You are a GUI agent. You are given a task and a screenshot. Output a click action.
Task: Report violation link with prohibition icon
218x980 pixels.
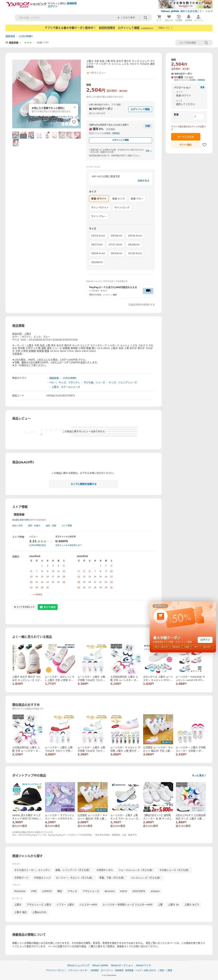coord(142,305)
